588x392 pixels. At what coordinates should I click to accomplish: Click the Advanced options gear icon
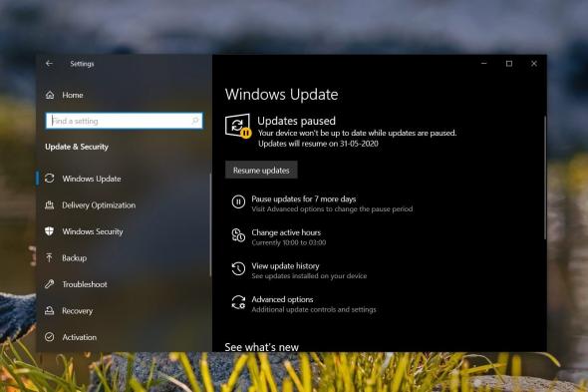click(238, 302)
